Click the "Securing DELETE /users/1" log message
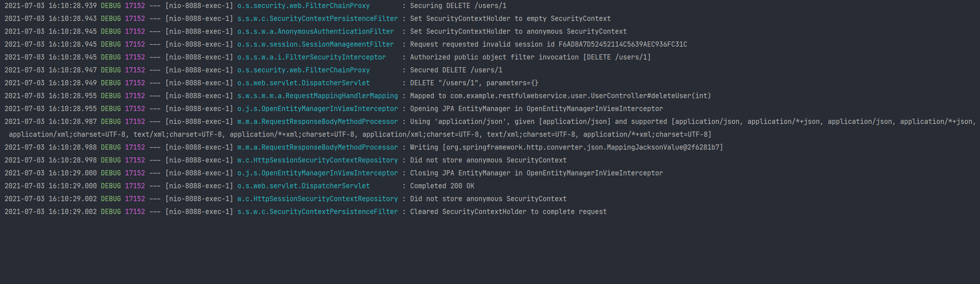Screen dimensions: 980x284 point(458,6)
